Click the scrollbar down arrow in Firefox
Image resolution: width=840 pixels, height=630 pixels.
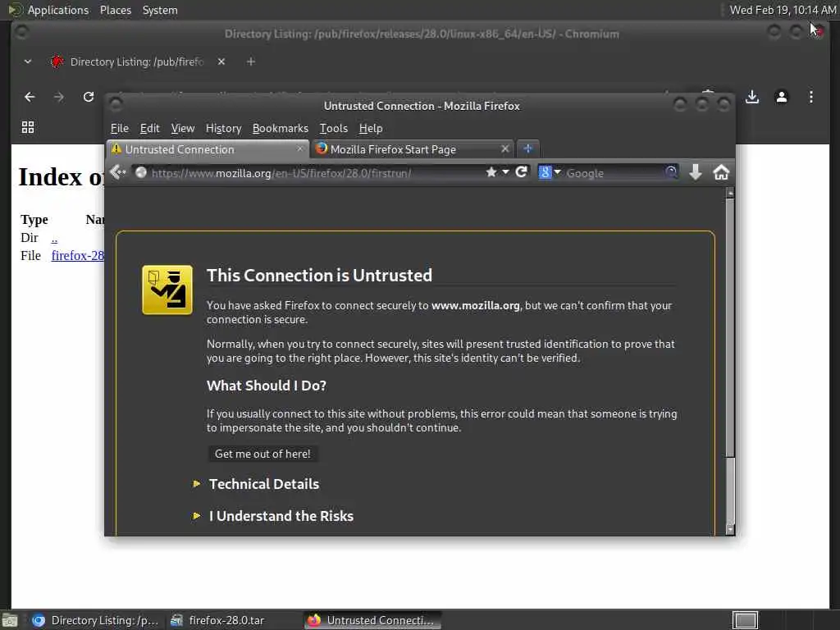729,530
